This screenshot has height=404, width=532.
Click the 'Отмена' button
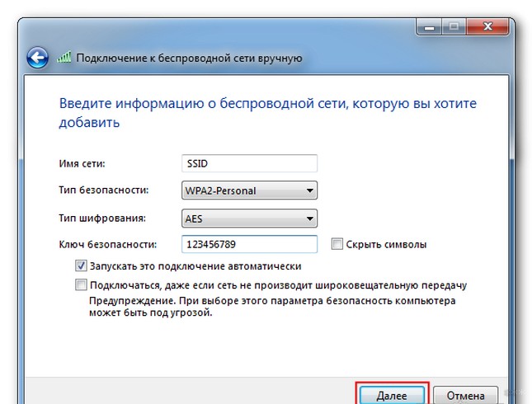click(x=465, y=395)
